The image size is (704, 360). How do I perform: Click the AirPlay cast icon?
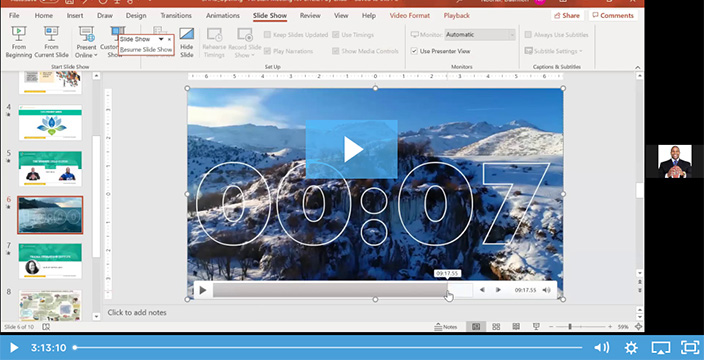pos(660,347)
